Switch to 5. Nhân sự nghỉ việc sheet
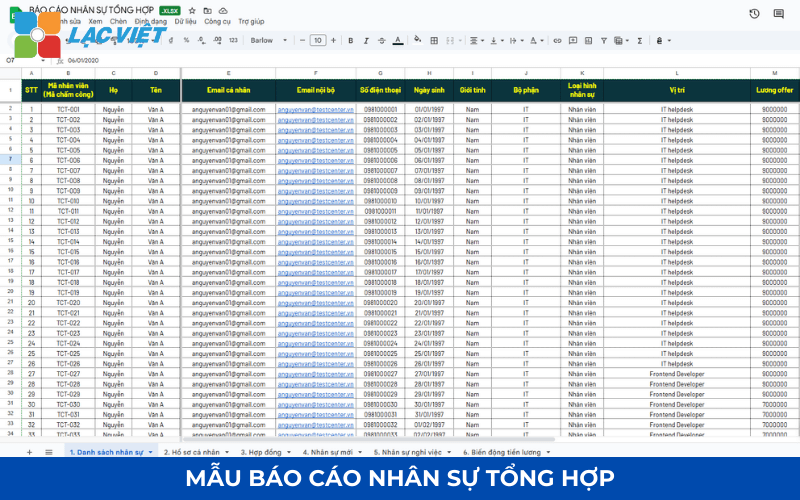This screenshot has width=800, height=500. point(408,452)
